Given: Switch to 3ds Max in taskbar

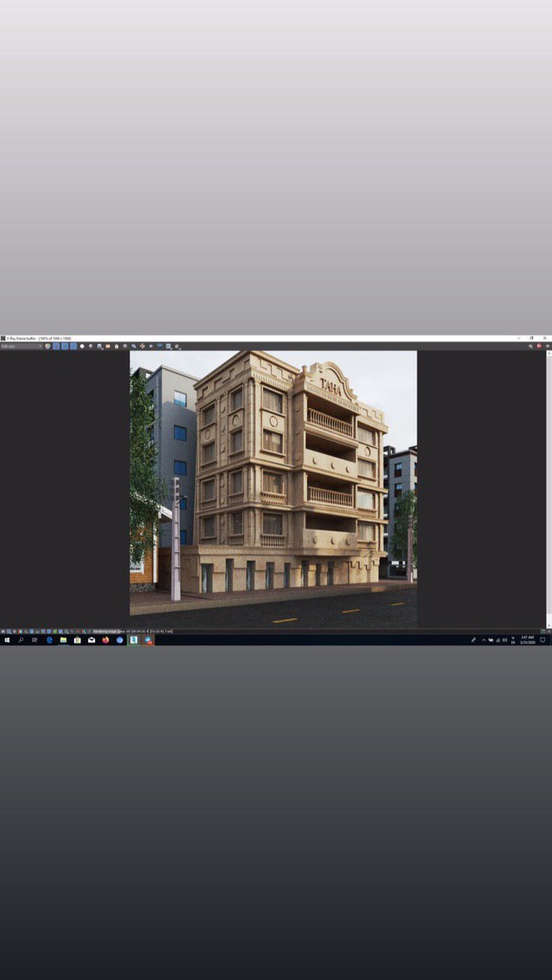Looking at the screenshot, I should pos(134,640).
